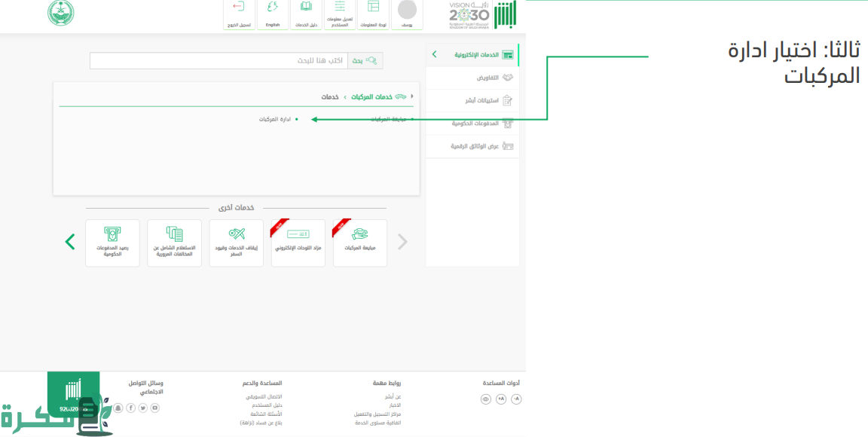The width and height of the screenshot is (868, 437).
Task: Expand the electronic services (الخدمات الإلكترونية) menu
Action: point(473,55)
